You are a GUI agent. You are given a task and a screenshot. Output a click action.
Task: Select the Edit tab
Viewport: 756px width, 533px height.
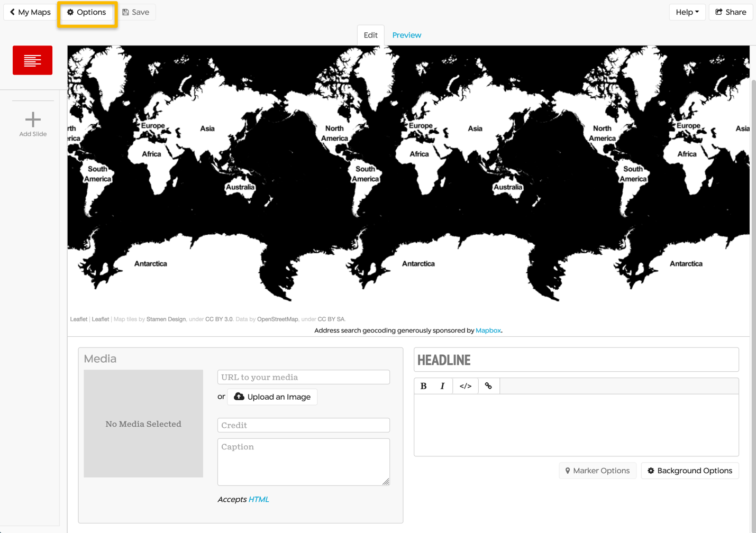pyautogui.click(x=370, y=35)
